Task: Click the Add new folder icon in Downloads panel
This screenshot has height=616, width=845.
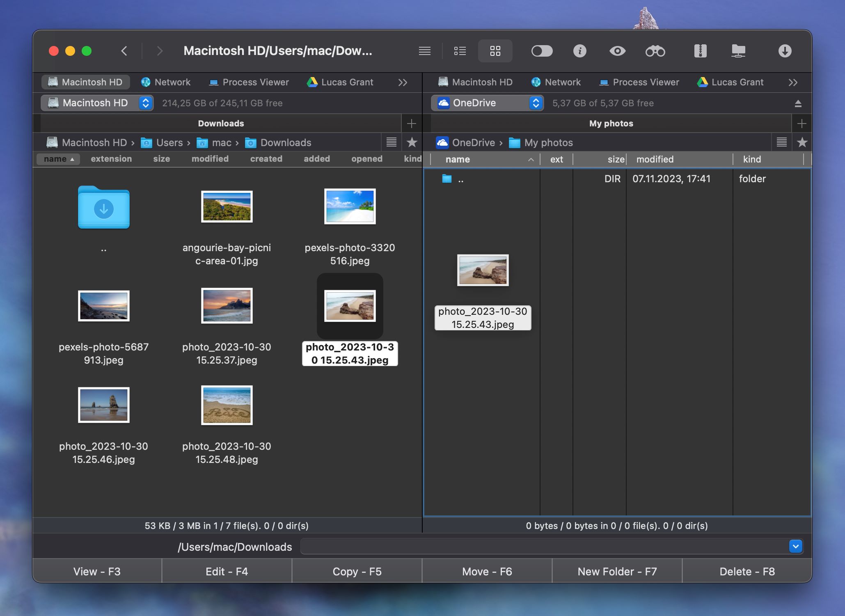Action: (x=411, y=124)
